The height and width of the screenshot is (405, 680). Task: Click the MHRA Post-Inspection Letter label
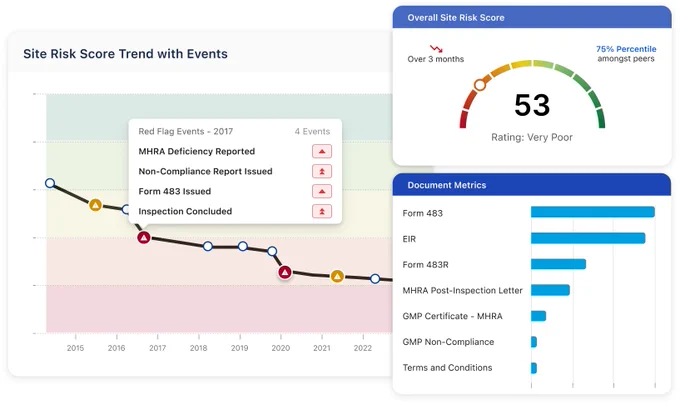[x=462, y=291]
